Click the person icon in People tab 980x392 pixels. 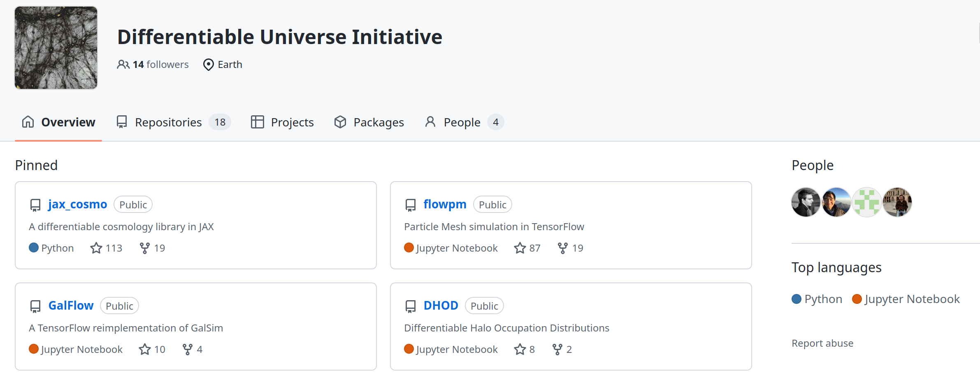(430, 122)
